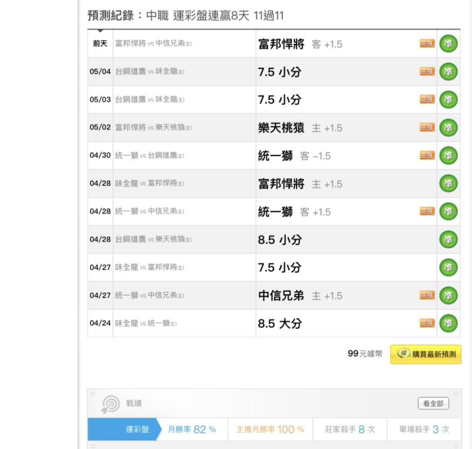Click the 05/02 date cell

pos(100,128)
